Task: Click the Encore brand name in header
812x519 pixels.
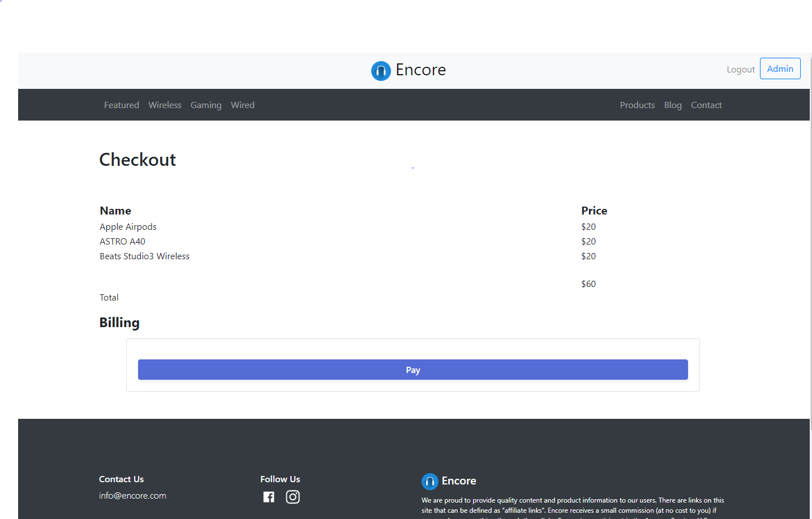Action: point(420,70)
